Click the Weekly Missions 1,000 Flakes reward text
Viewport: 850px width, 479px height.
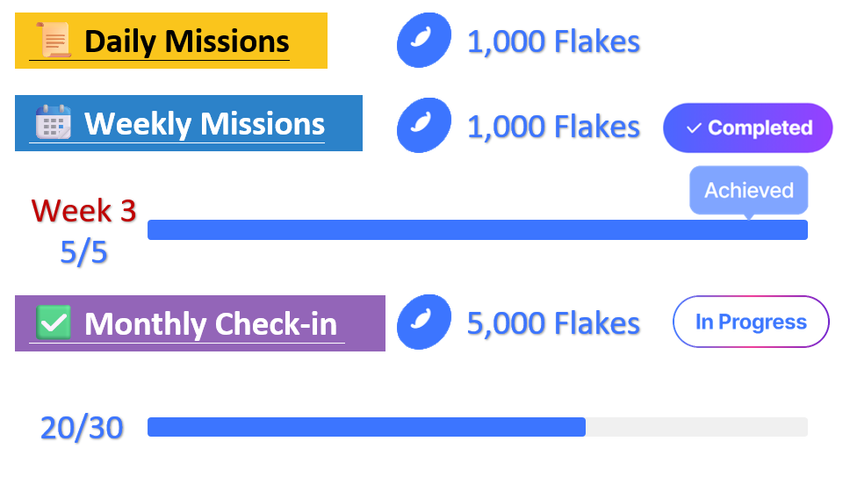point(553,126)
